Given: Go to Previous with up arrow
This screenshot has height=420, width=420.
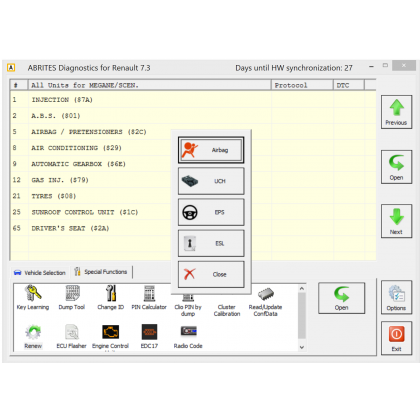Looking at the screenshot, I should [396, 112].
